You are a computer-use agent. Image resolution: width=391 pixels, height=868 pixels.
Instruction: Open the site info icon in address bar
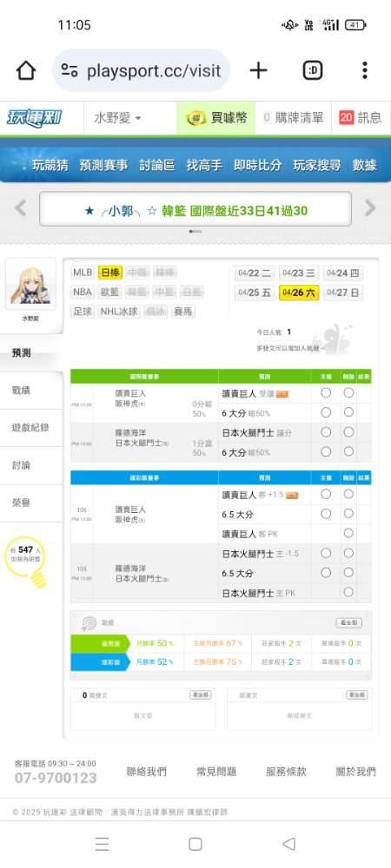click(70, 70)
